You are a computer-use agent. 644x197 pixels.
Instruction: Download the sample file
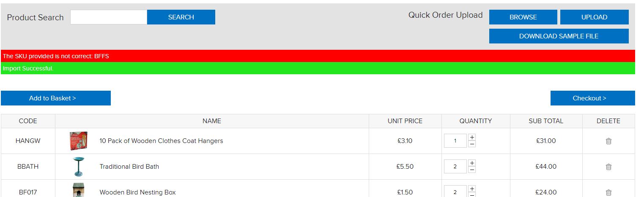click(559, 36)
